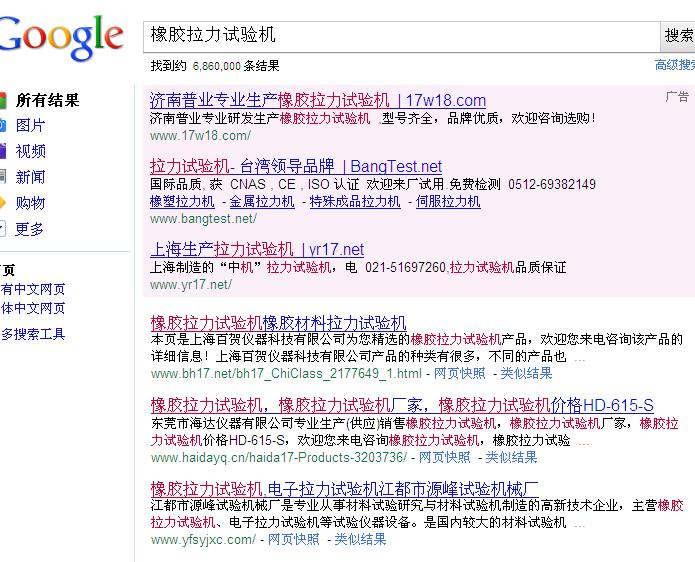
Task: Switch to 图片 image results
Action: click(x=30, y=125)
